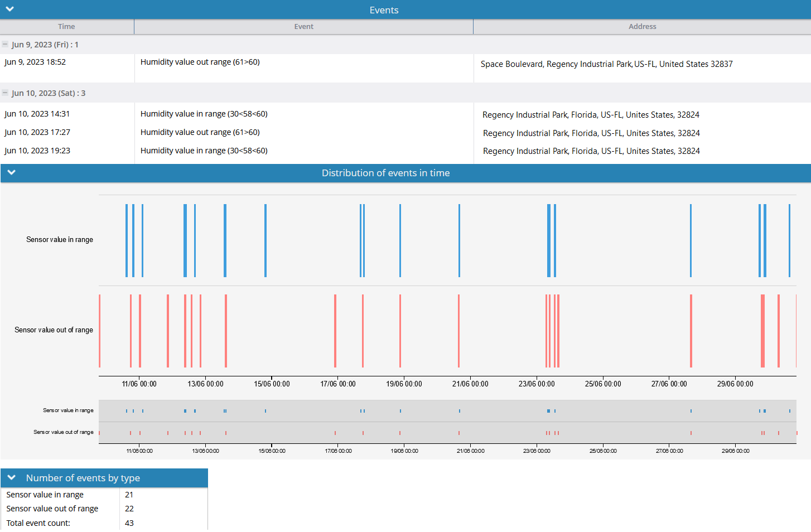The height and width of the screenshot is (532, 811).
Task: Sort by the Time column header
Action: pyautogui.click(x=66, y=26)
